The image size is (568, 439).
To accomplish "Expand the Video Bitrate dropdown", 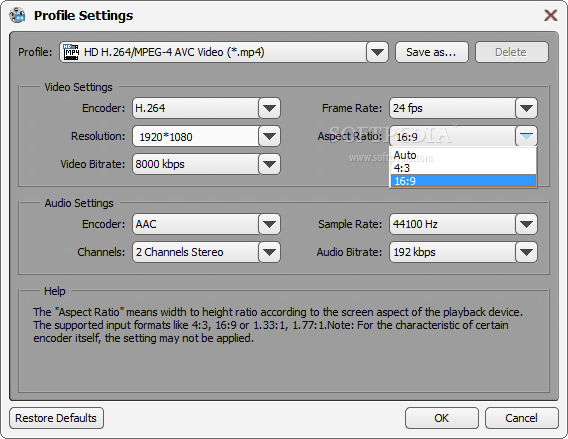I will pos(269,164).
